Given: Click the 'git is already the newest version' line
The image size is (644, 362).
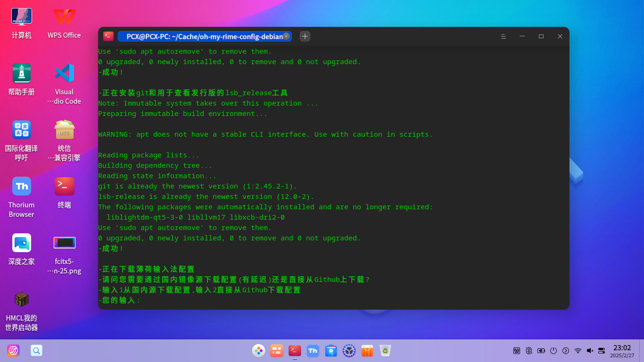Looking at the screenshot, I should tap(198, 186).
